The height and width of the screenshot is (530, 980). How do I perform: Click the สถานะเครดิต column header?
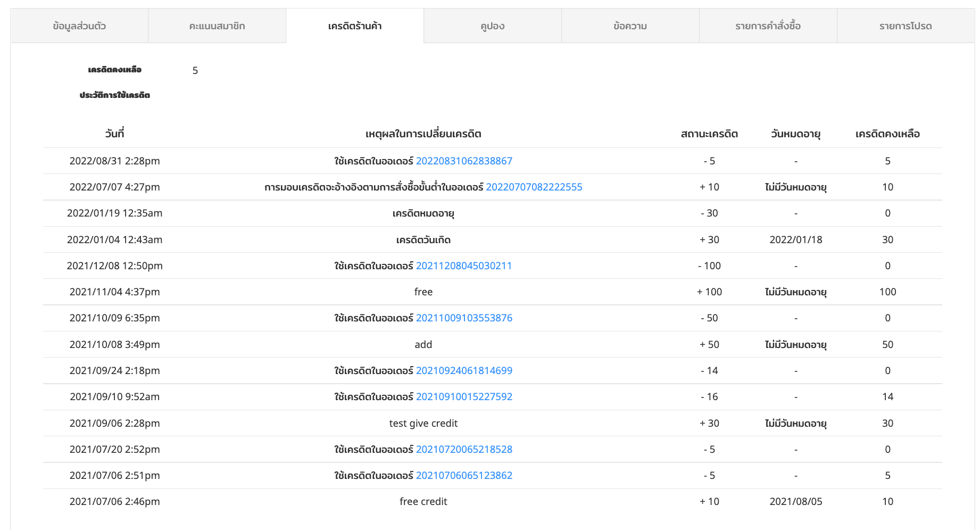pyautogui.click(x=709, y=134)
